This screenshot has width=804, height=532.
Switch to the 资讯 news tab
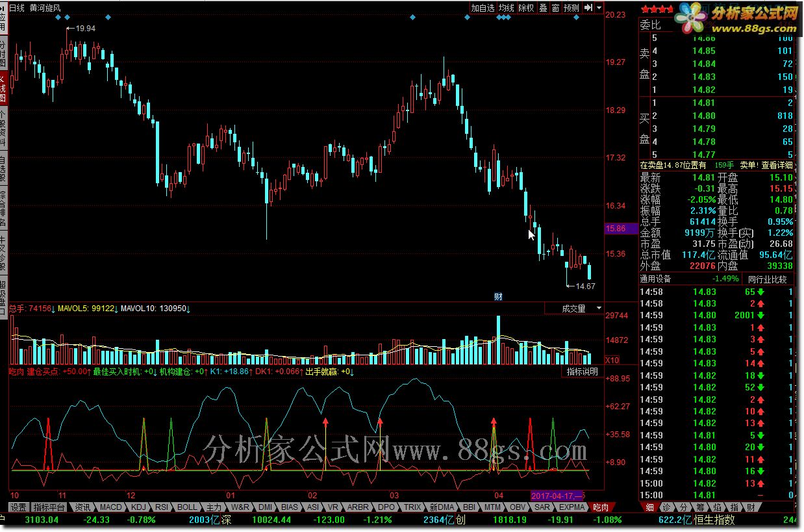(82, 507)
